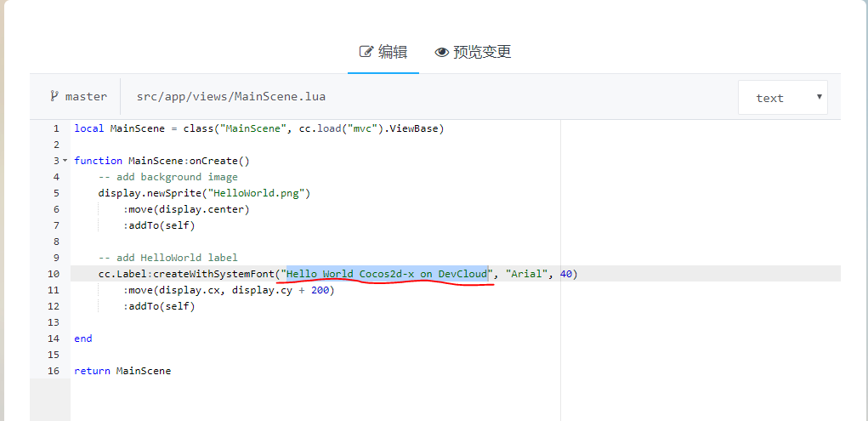Open the text syntax mode dropdown
868x421 pixels.
[783, 98]
